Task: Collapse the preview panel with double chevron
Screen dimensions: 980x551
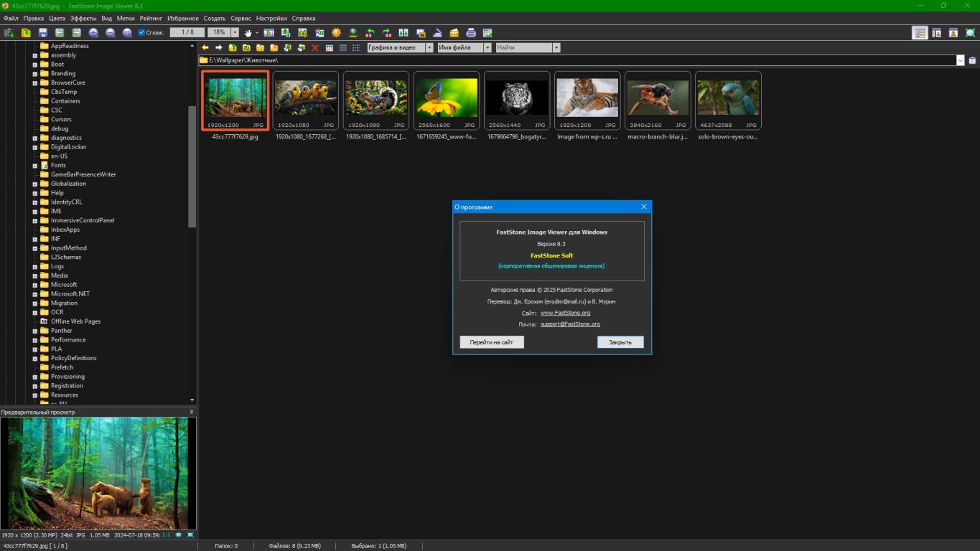Action: coord(191,412)
